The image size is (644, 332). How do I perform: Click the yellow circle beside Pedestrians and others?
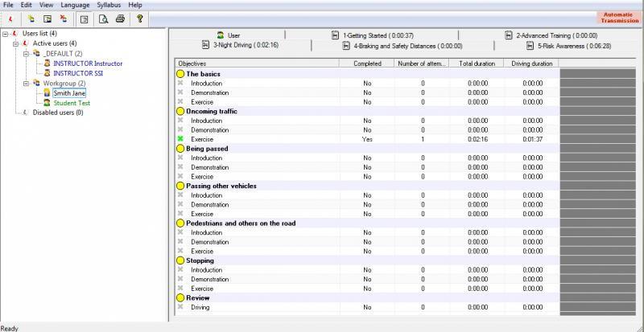point(180,223)
